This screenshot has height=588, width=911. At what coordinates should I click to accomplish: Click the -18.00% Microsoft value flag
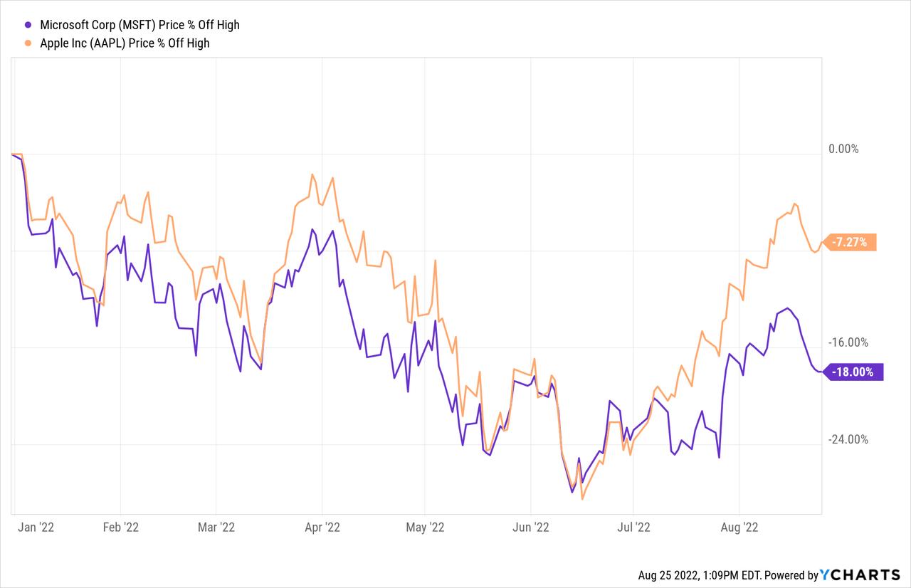(852, 371)
